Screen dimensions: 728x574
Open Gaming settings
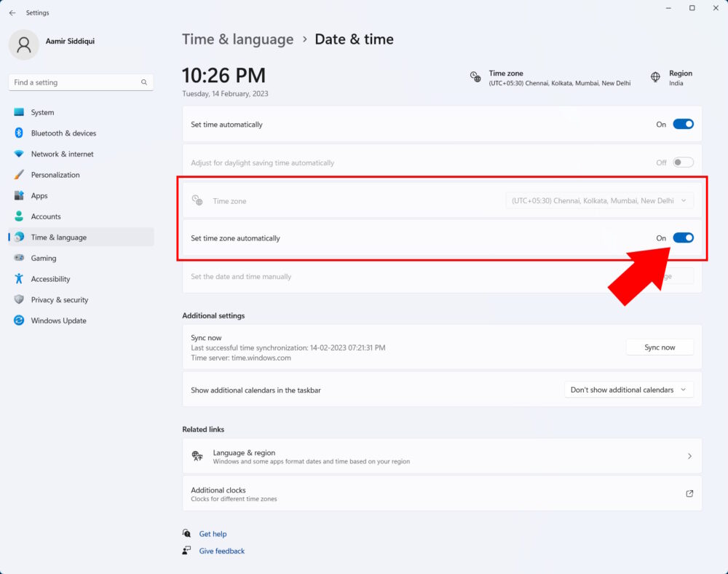[82, 258]
